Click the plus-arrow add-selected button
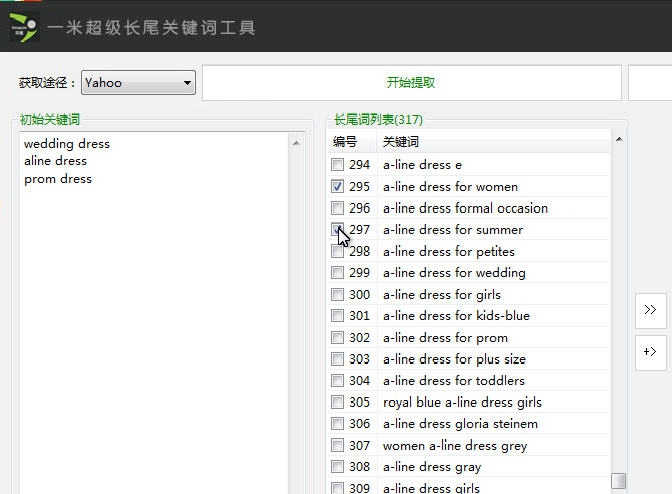The height and width of the screenshot is (494, 672). pos(651,352)
